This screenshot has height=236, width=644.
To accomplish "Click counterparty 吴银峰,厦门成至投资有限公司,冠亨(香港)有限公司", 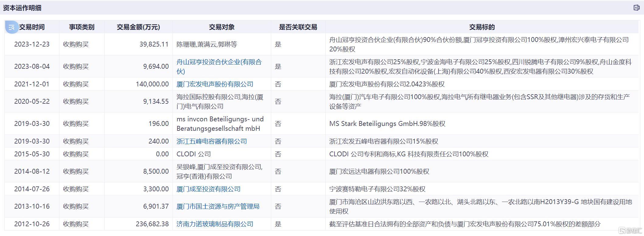I will (219, 172).
